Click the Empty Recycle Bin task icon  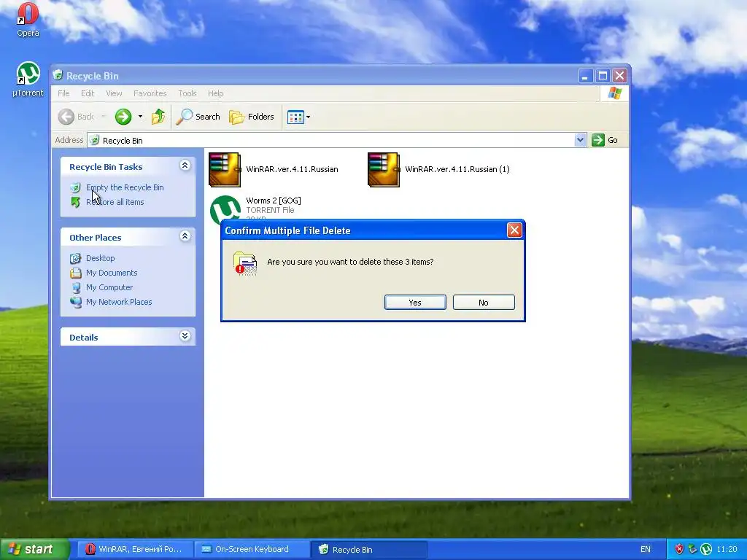75,187
